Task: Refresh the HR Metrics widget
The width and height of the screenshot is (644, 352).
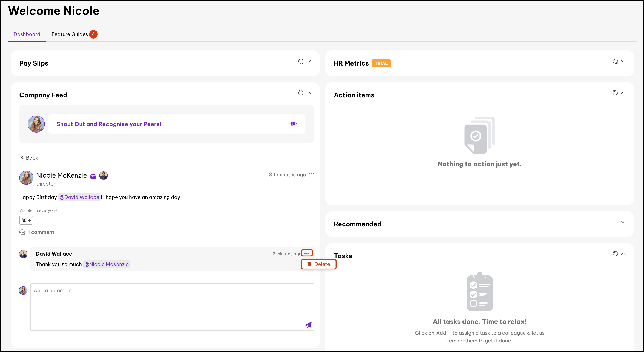Action: [615, 61]
